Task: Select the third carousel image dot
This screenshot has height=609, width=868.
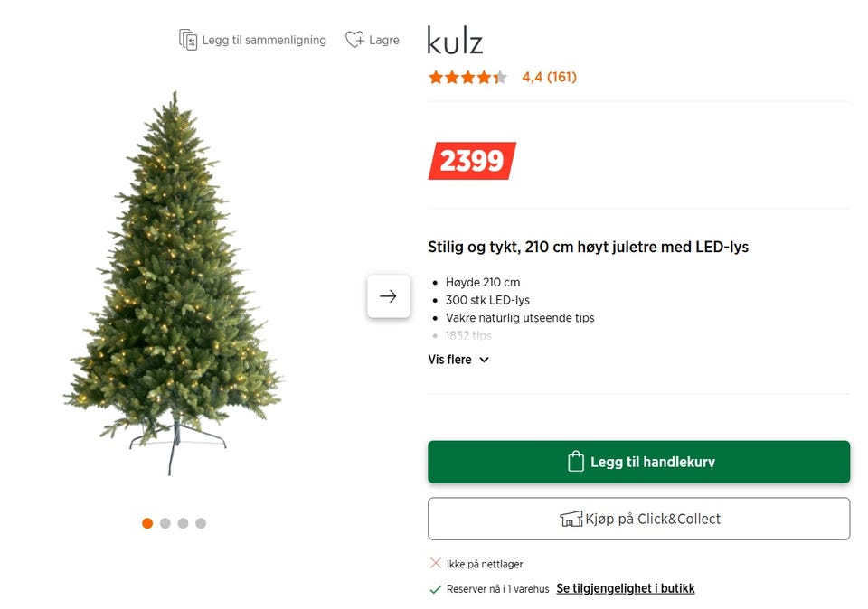Action: coord(184,523)
